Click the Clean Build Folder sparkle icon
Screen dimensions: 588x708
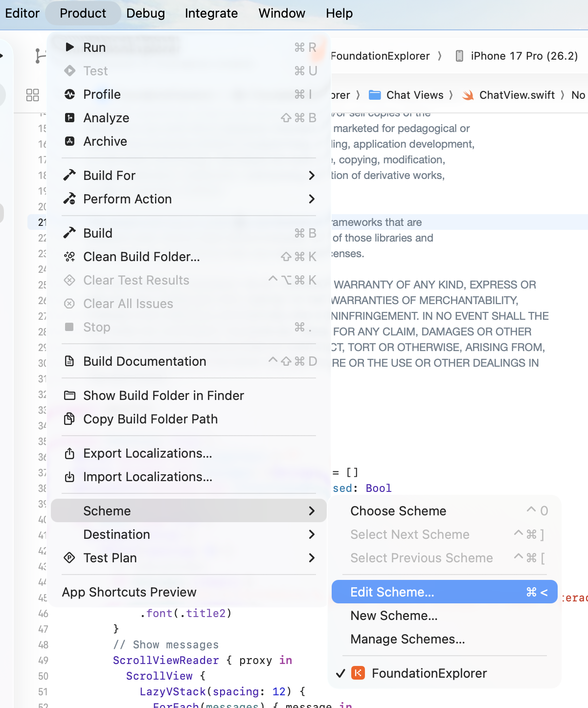tap(69, 257)
